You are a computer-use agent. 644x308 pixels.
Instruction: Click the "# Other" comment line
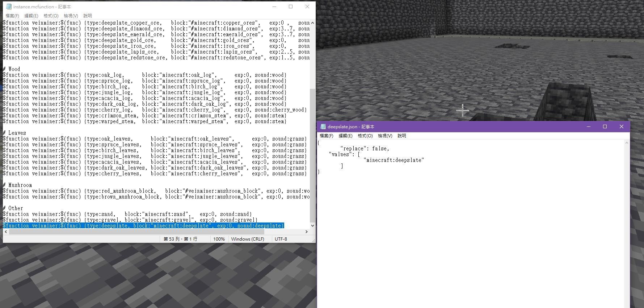13,208
